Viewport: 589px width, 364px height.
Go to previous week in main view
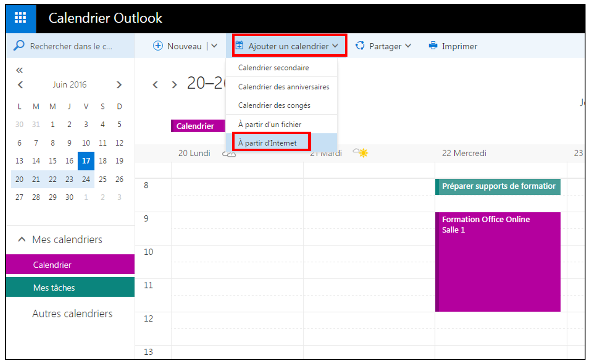155,85
